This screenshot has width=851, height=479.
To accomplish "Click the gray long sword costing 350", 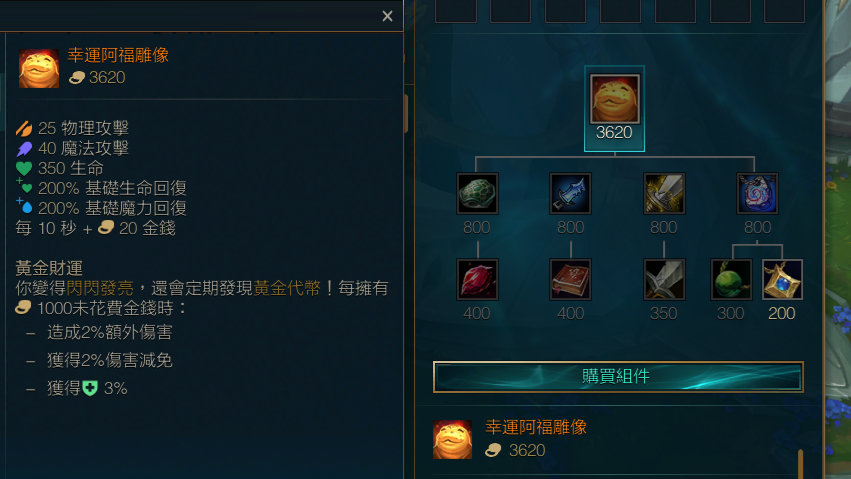I will 664,279.
